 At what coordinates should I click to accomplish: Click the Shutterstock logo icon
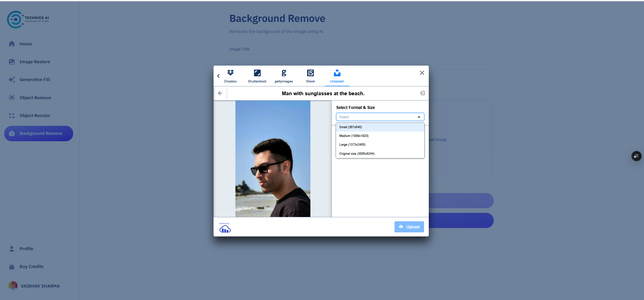pyautogui.click(x=257, y=73)
